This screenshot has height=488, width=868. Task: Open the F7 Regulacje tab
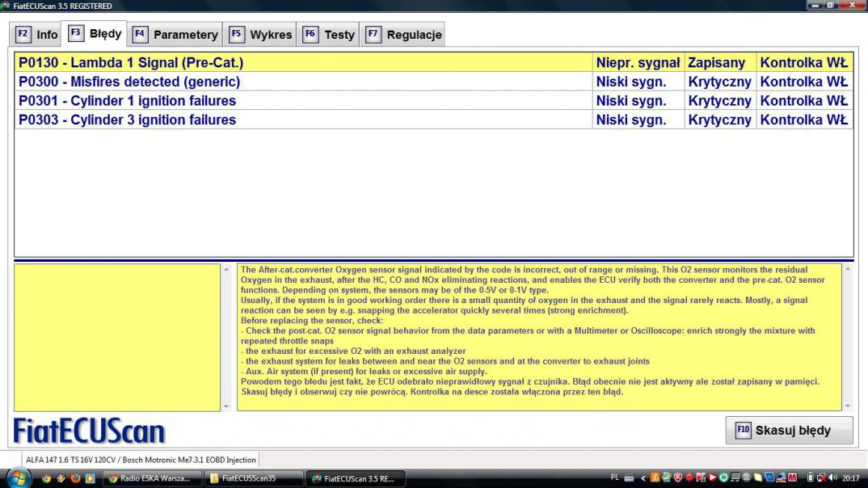point(403,34)
